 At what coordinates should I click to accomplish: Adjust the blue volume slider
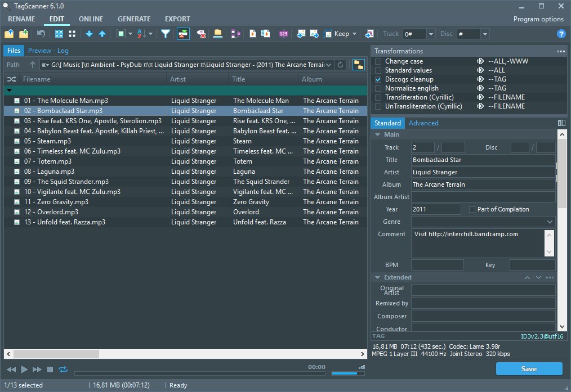point(348,373)
